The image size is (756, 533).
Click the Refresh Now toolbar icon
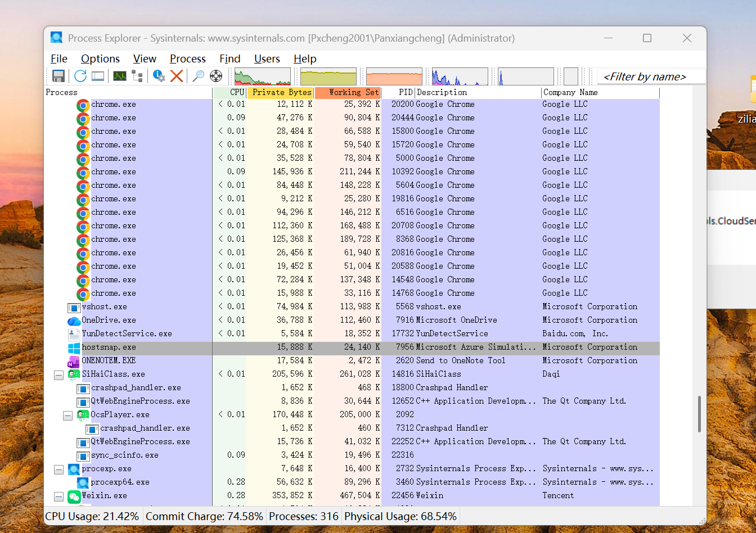(x=80, y=76)
